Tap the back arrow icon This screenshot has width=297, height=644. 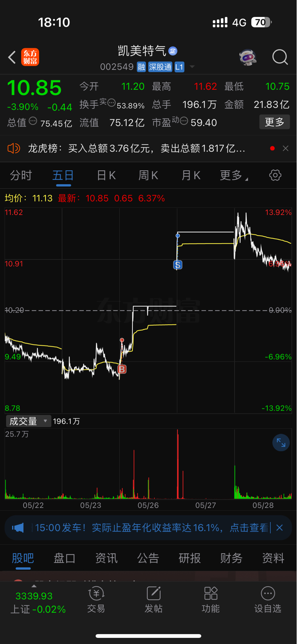pyautogui.click(x=12, y=57)
